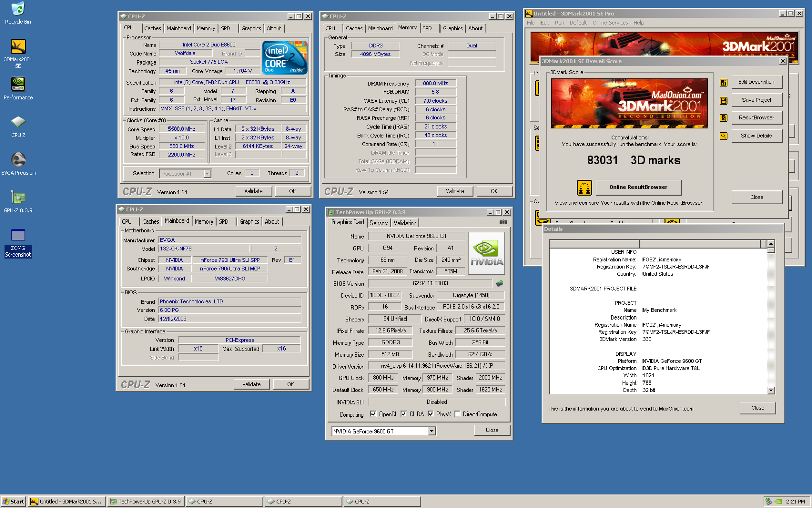Open the Help menu in 3DMark2001
The image size is (812, 508).
[639, 23]
